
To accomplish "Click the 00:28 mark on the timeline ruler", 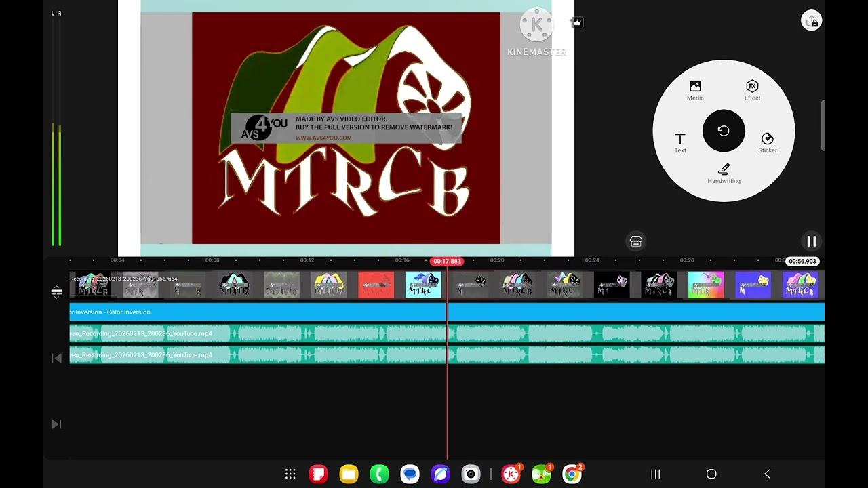I will point(687,260).
